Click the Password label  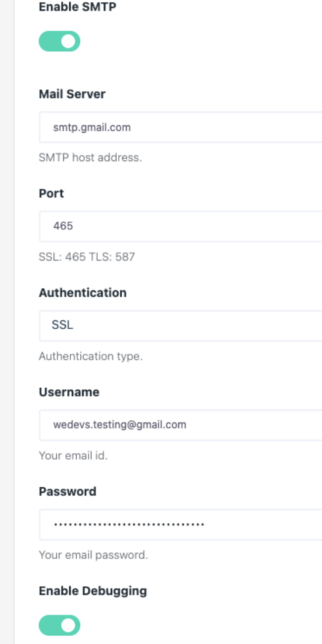coord(67,491)
